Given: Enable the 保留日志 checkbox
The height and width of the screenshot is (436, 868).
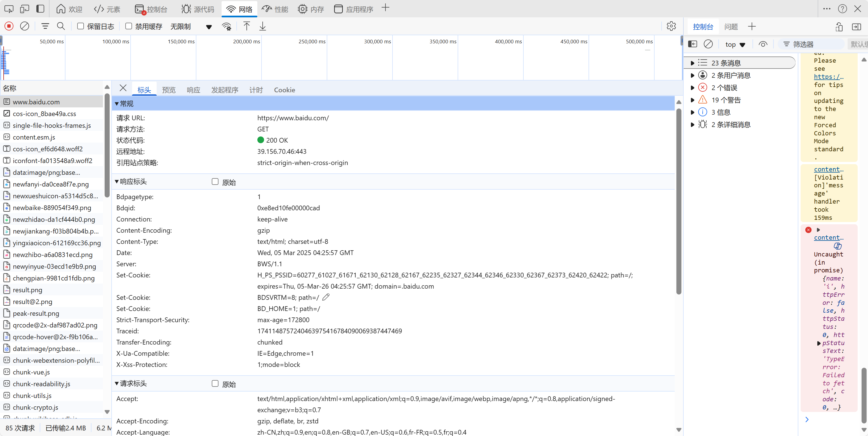Looking at the screenshot, I should click(x=81, y=26).
